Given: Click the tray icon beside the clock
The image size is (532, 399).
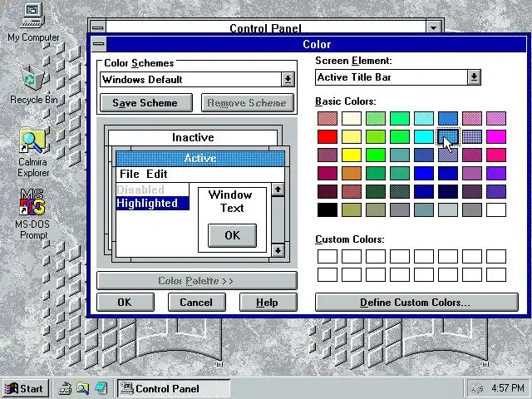Looking at the screenshot, I should (477, 388).
